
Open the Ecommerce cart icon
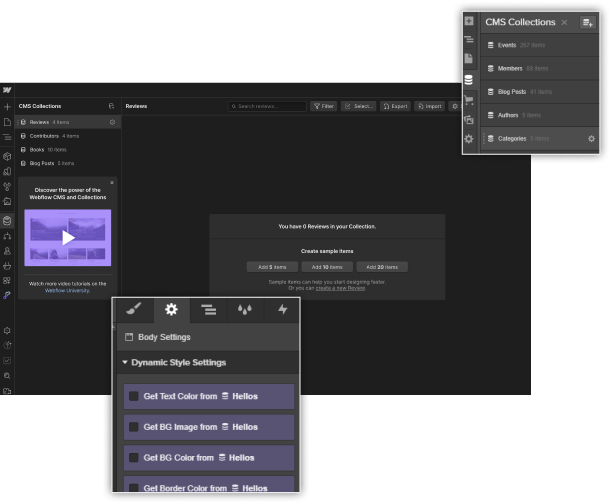[x=469, y=100]
